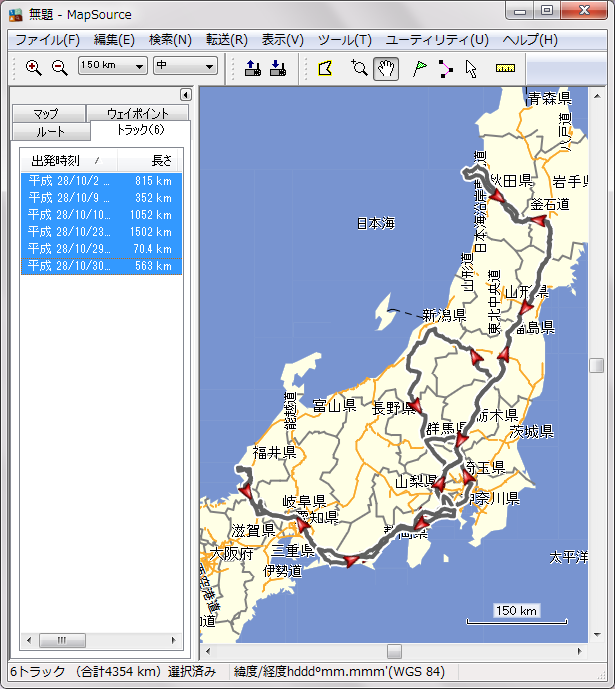Select the map selection tool
The image size is (615, 689).
[x=325, y=68]
